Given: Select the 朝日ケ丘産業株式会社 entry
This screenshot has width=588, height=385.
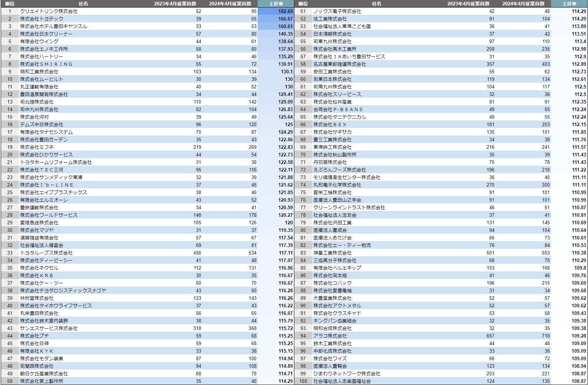Looking at the screenshot, I should coord(44,373).
